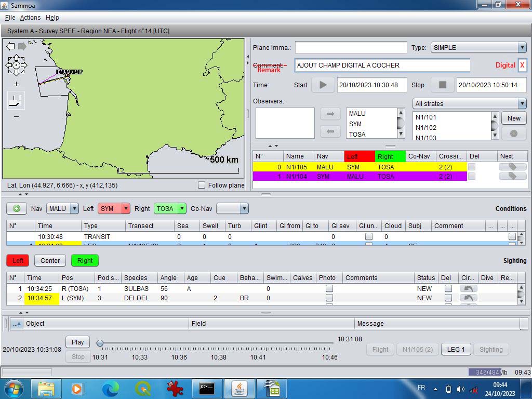The height and width of the screenshot is (399, 532).
Task: Open the Nav MALU dropdown
Action: pyautogui.click(x=62, y=208)
